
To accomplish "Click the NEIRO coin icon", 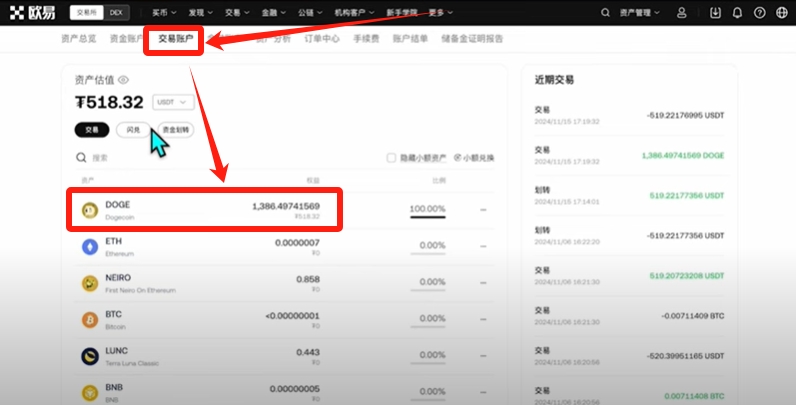I will pos(90,283).
